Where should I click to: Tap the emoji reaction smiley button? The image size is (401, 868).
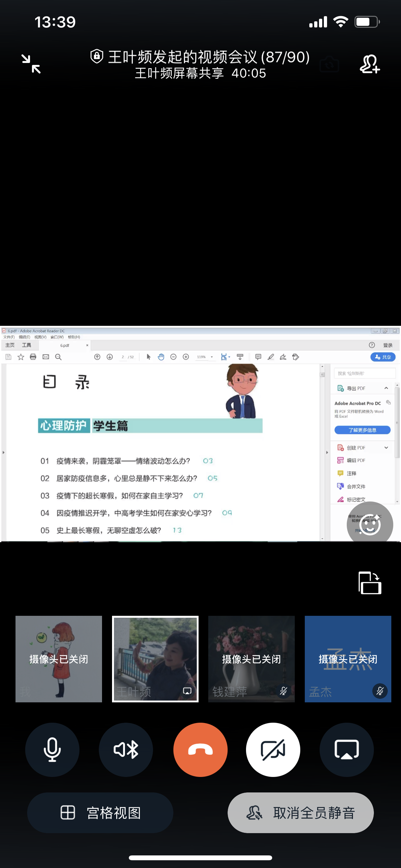tap(370, 524)
